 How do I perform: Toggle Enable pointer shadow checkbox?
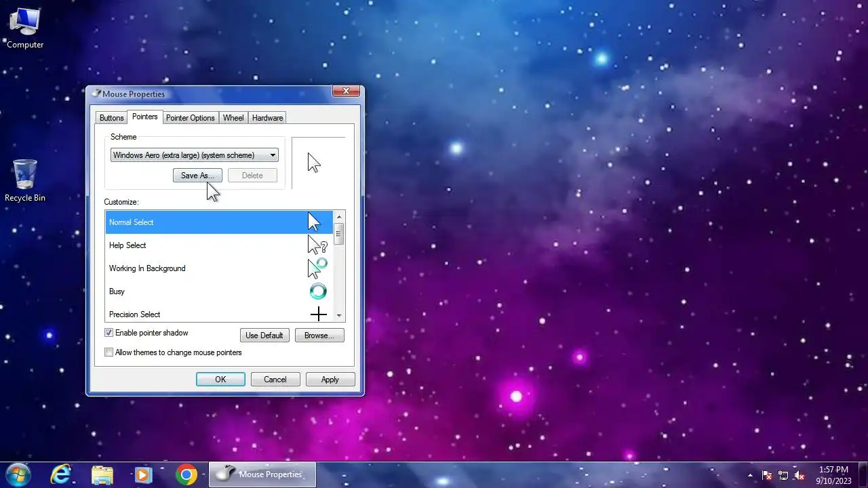coord(108,333)
